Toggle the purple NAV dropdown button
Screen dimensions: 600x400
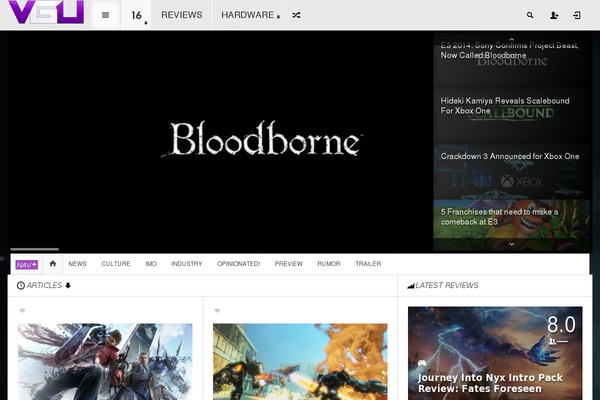point(26,264)
